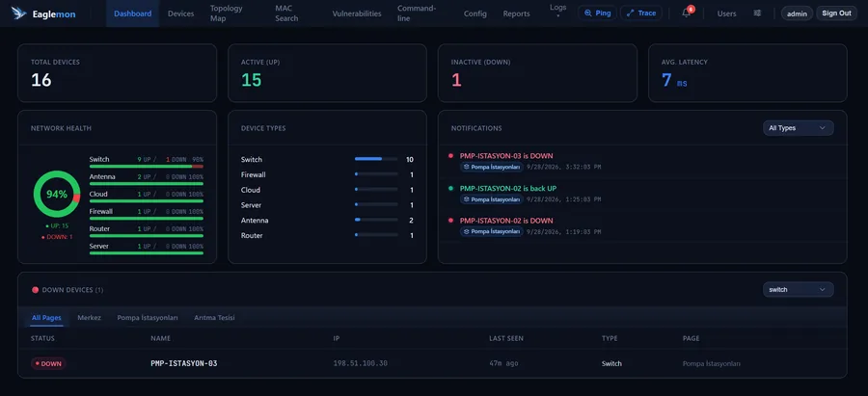The height and width of the screenshot is (396, 868).
Task: Click the Sign Out button
Action: point(836,13)
